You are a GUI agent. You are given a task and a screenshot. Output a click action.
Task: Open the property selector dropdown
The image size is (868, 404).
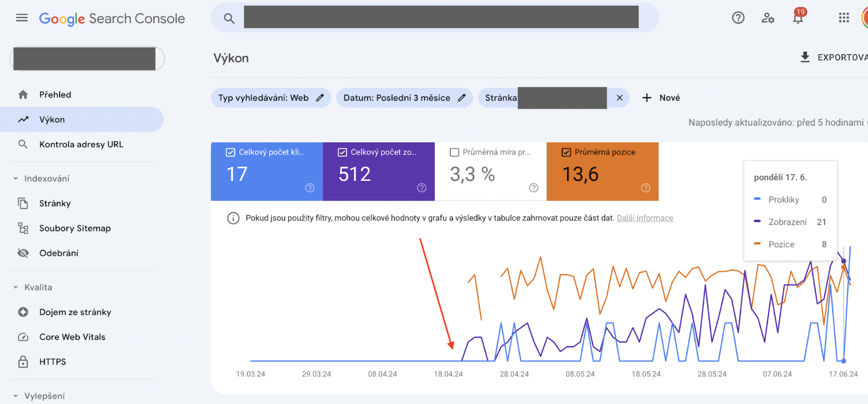(x=87, y=59)
